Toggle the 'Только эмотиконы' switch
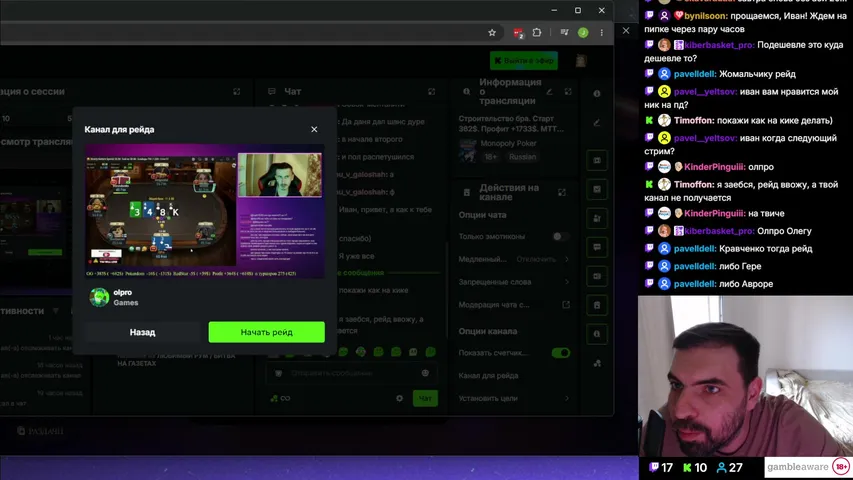Viewport: 853px width, 480px height. click(x=561, y=236)
